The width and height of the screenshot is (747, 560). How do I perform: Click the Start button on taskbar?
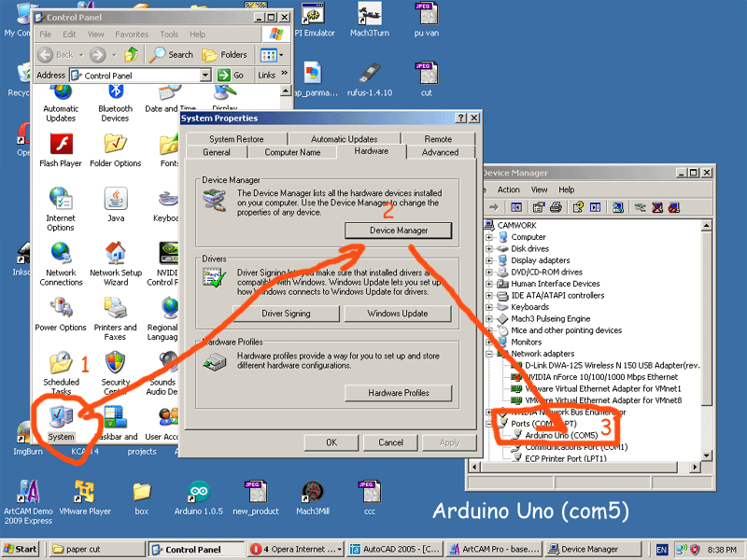click(20, 549)
